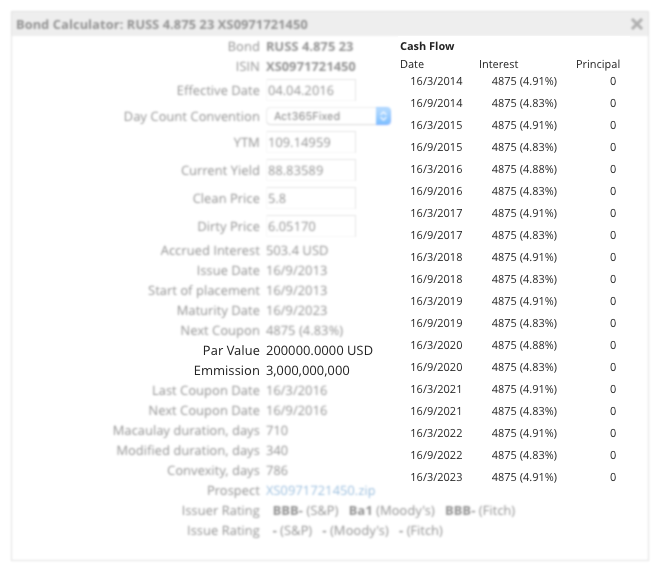Select cash flow date 16/3/2020
This screenshot has width=660, height=572.
point(436,345)
